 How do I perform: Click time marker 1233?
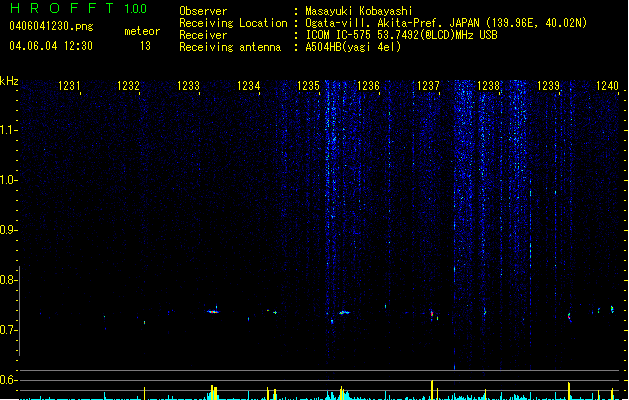click(189, 86)
